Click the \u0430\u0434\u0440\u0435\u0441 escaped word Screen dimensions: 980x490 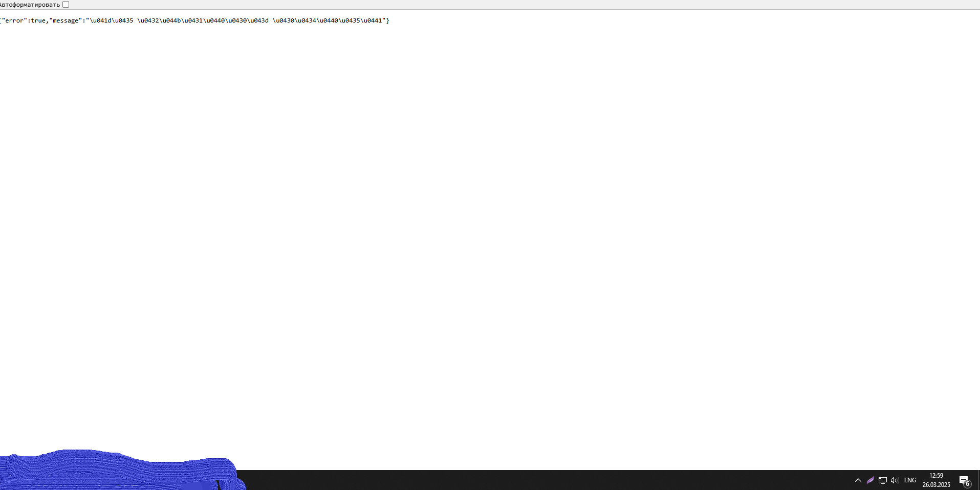click(328, 20)
